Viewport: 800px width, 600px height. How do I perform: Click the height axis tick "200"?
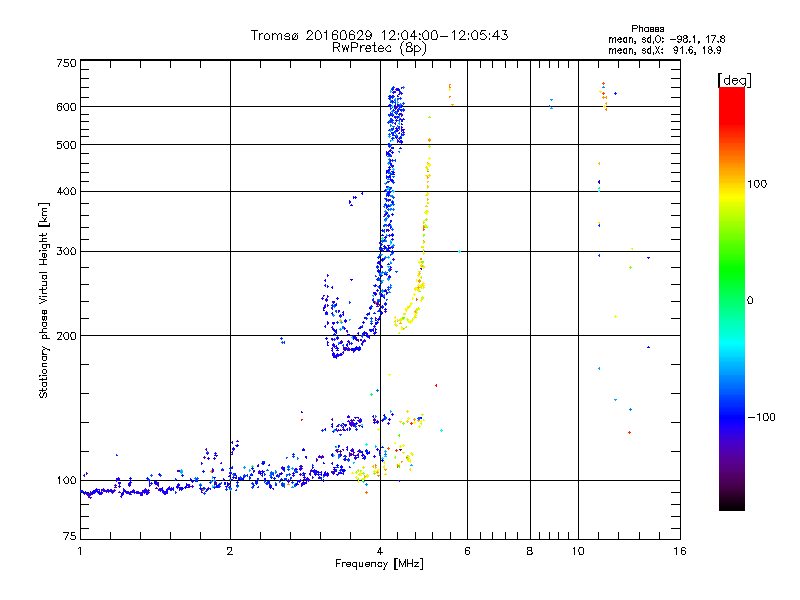pyautogui.click(x=66, y=336)
